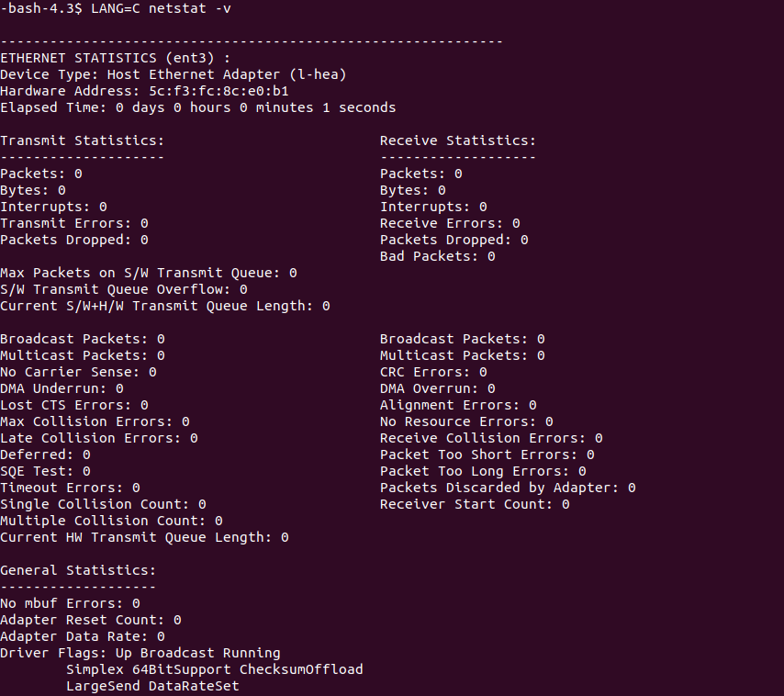The image size is (784, 696).
Task: Click the Receiver Start Count line
Action: point(475,504)
